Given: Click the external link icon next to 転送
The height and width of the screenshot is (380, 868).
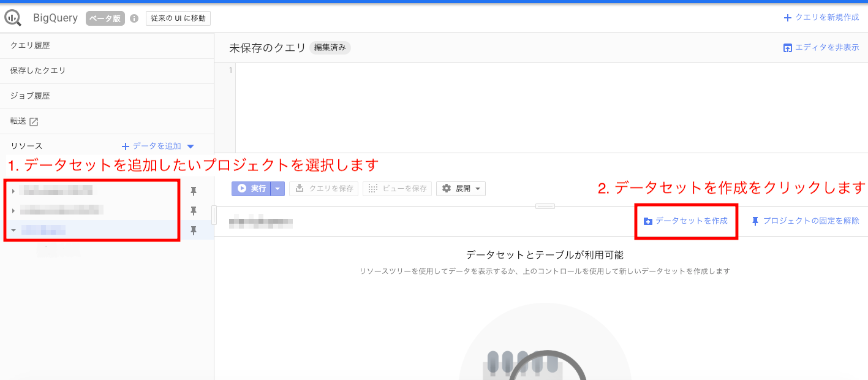Looking at the screenshot, I should pos(34,121).
